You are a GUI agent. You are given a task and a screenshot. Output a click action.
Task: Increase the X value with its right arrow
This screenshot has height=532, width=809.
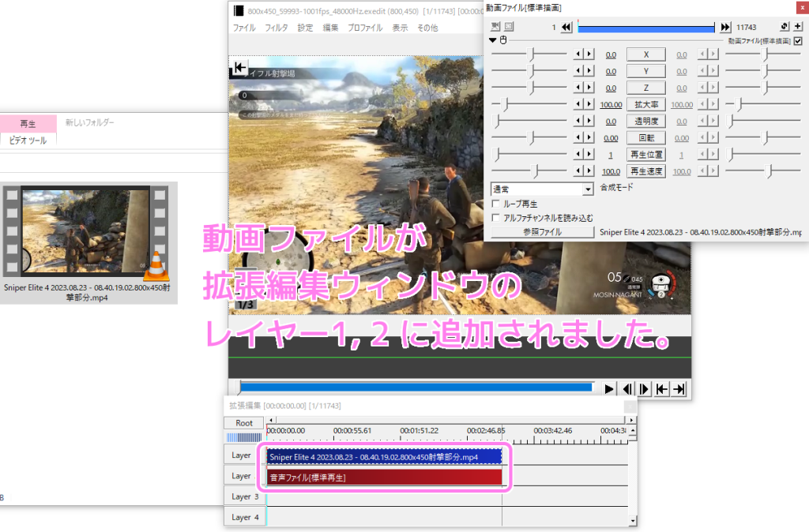(589, 54)
